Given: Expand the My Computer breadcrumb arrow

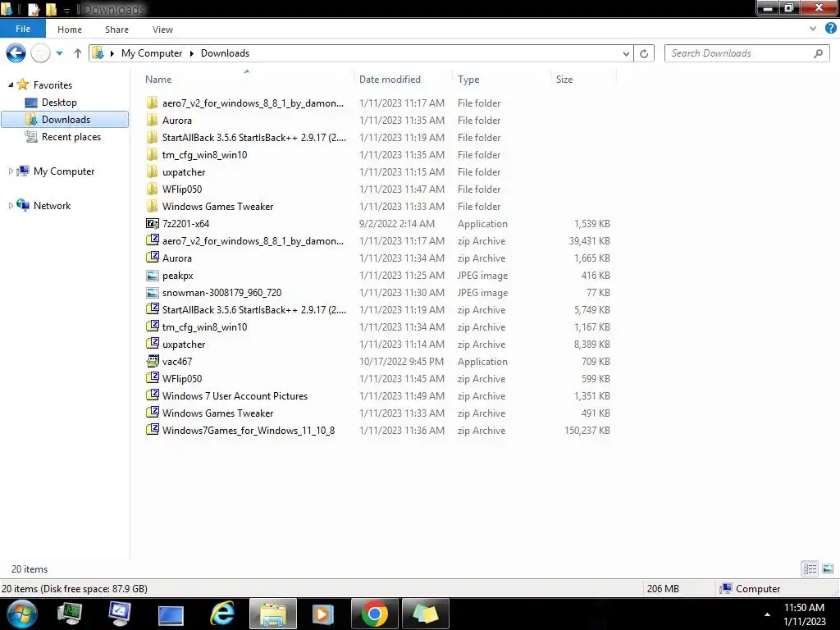Looking at the screenshot, I should coord(192,53).
